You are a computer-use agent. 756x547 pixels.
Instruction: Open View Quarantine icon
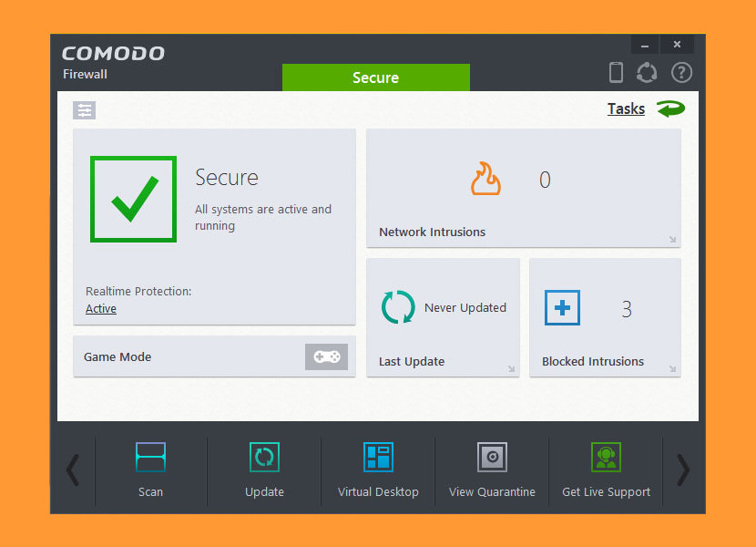[x=492, y=457]
